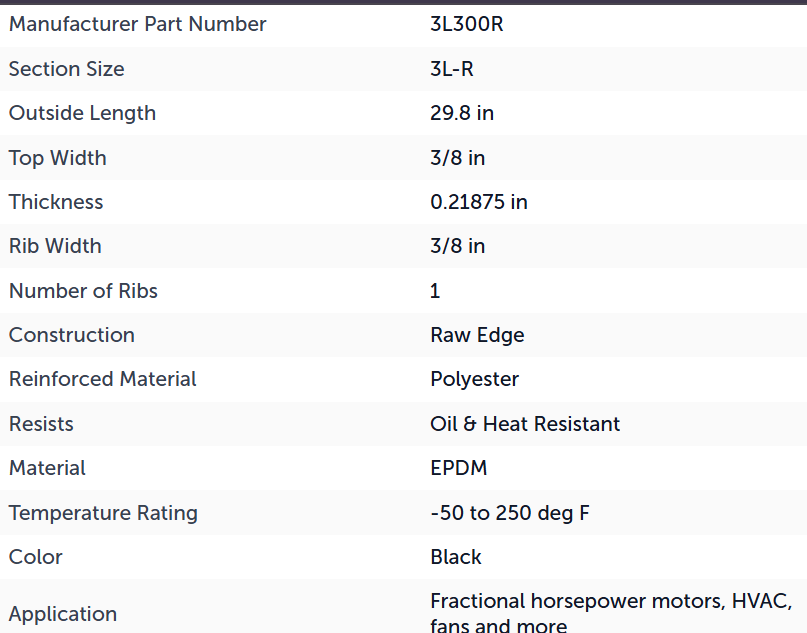Select the Reinforced Material label
This screenshot has width=807, height=633.
point(102,379)
